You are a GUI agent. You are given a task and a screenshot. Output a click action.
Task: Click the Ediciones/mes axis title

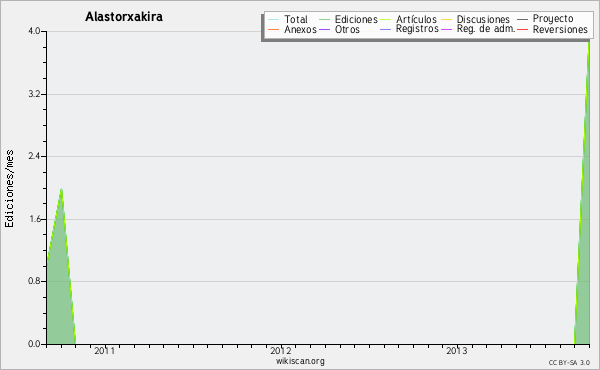pos(10,188)
